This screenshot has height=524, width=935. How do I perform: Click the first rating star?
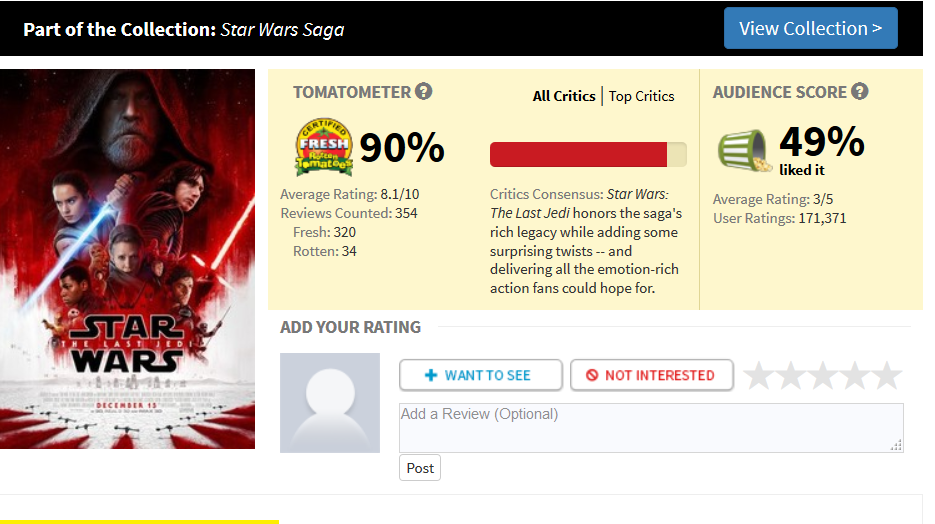click(x=760, y=376)
